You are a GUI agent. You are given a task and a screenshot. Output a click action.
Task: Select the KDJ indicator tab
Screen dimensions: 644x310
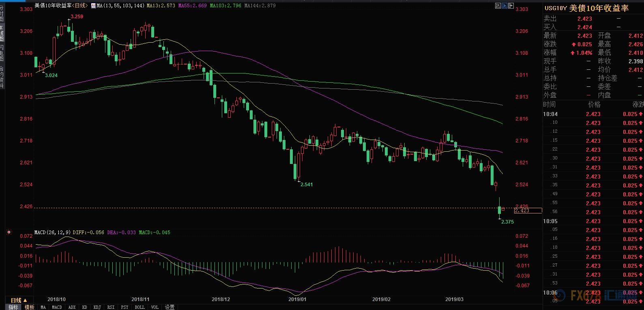[97, 307]
